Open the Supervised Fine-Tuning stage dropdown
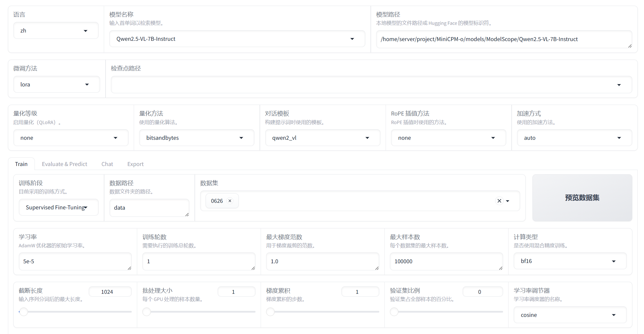The width and height of the screenshot is (644, 334). tap(58, 207)
